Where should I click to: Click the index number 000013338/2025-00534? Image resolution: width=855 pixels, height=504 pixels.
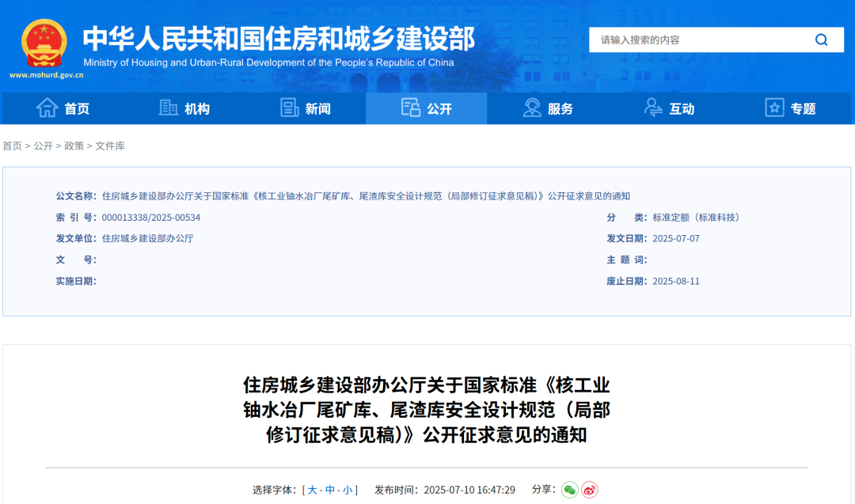tap(151, 218)
